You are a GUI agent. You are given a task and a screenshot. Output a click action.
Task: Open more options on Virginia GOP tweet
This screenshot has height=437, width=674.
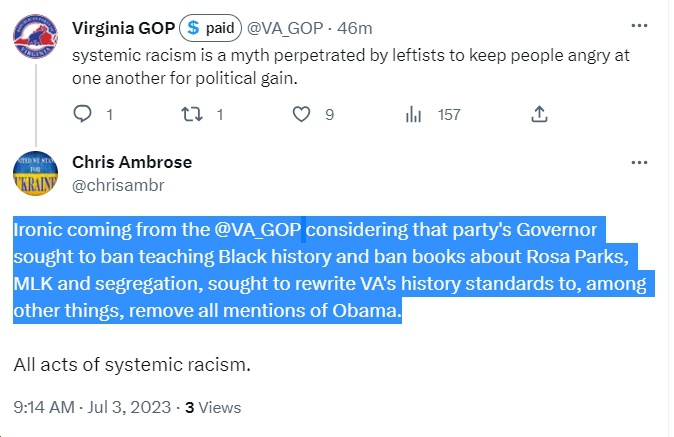639,26
